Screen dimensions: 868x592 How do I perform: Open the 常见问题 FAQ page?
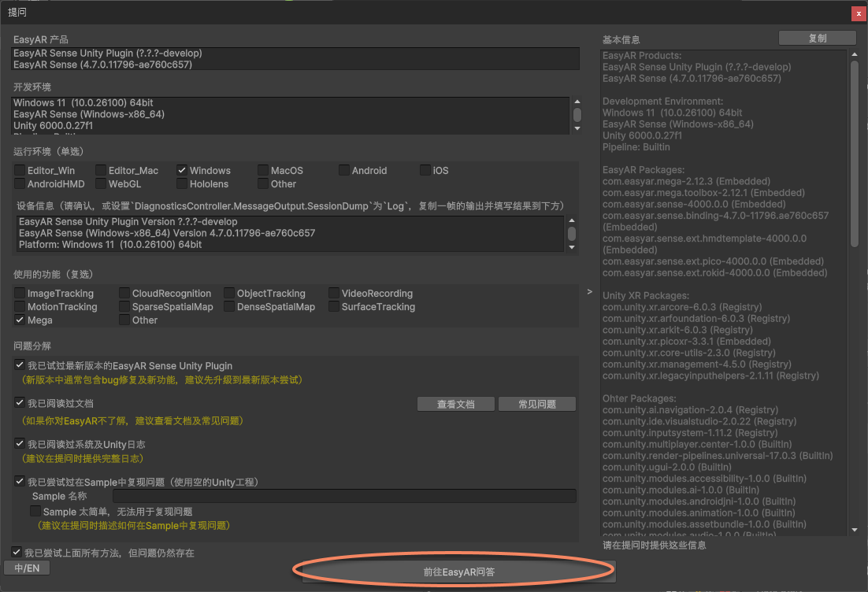(x=537, y=403)
